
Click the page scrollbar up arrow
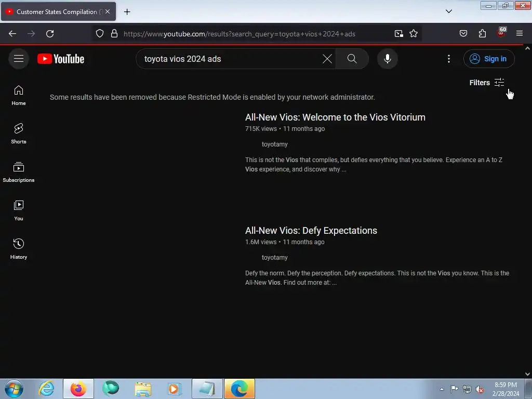527,48
